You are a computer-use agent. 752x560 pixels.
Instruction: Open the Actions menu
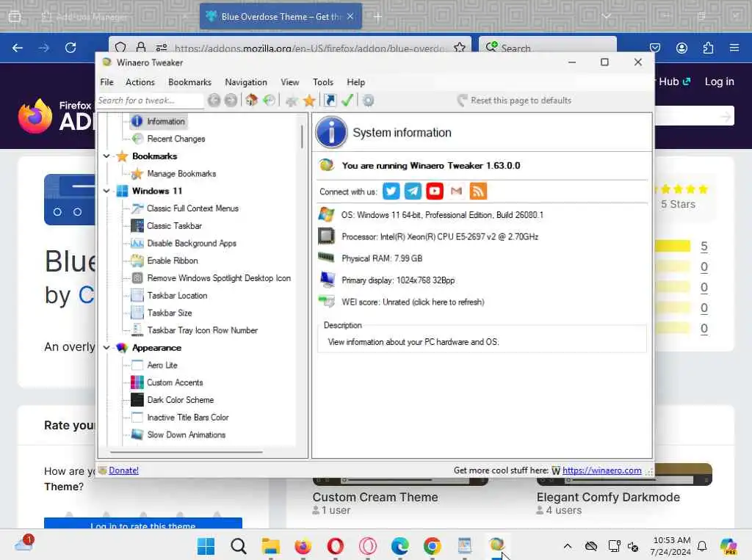tap(140, 82)
